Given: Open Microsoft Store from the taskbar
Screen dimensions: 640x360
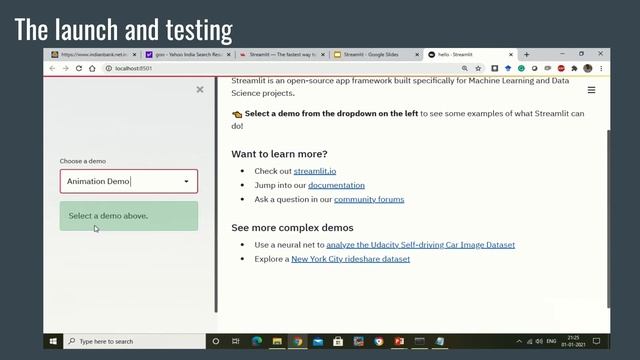Looking at the screenshot, I should [338, 341].
